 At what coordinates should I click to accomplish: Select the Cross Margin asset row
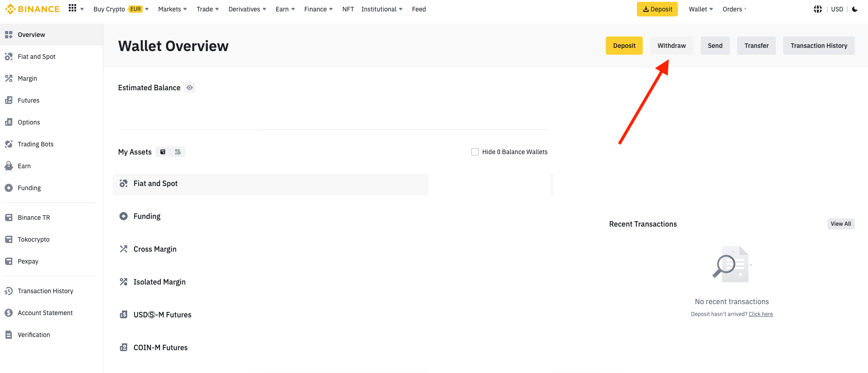tap(155, 249)
